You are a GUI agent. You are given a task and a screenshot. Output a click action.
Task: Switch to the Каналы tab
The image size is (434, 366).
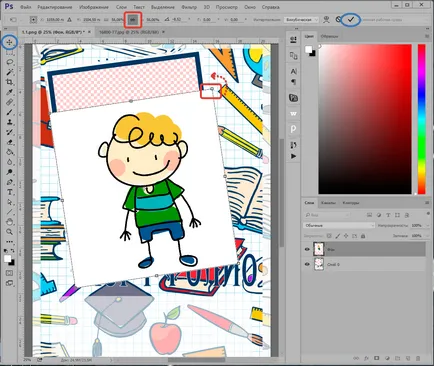(x=328, y=203)
